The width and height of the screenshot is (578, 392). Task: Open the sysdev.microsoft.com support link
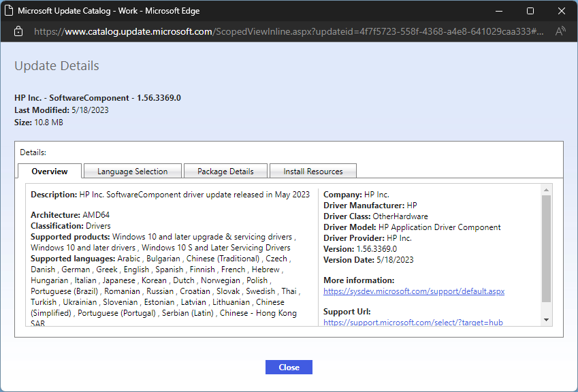(x=413, y=291)
